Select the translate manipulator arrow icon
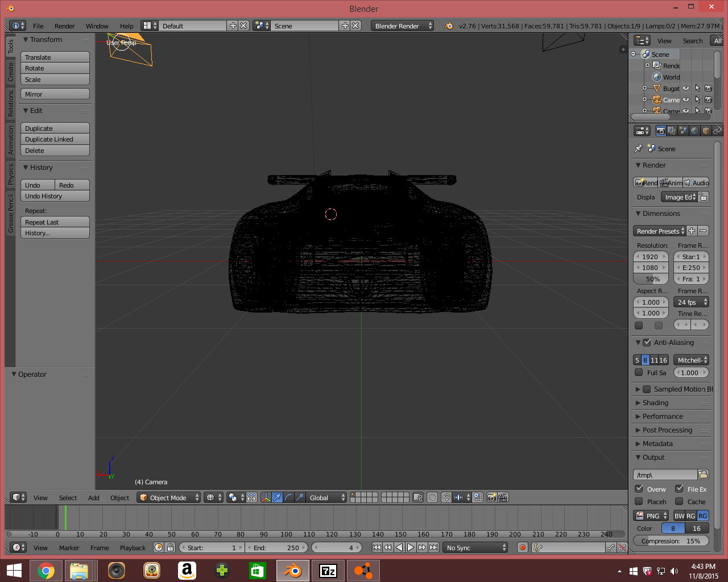728x582 pixels. [x=277, y=497]
